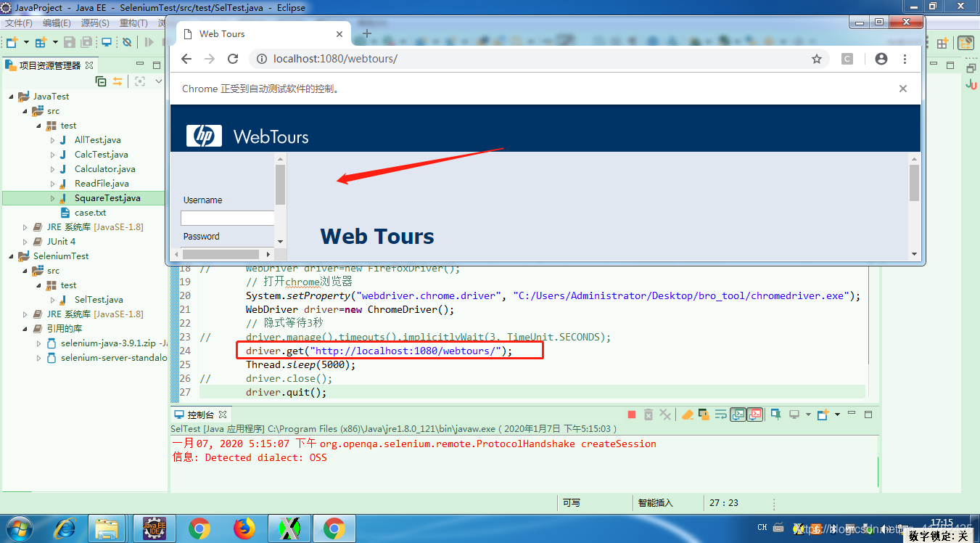The height and width of the screenshot is (543, 980).
Task: Click the Open Console icon
Action: coord(823,415)
